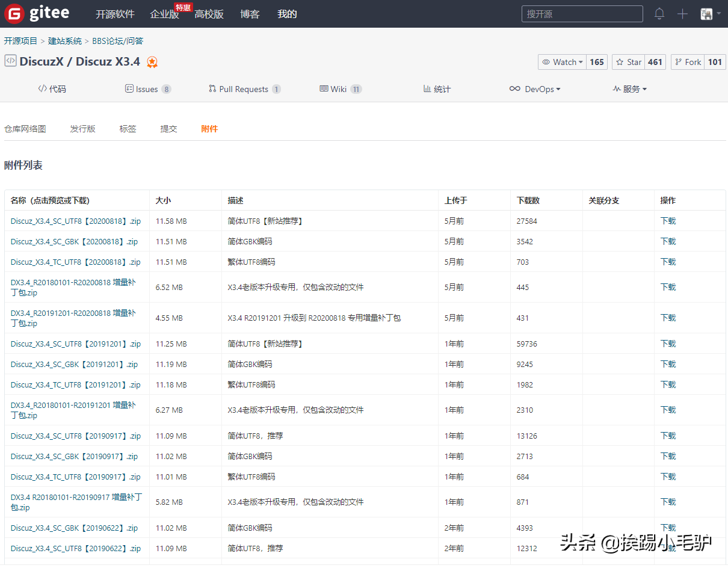Open Discuz_X3.4_TC_UTF8【20200818】.zip file
The height and width of the screenshot is (568, 728).
coord(76,262)
